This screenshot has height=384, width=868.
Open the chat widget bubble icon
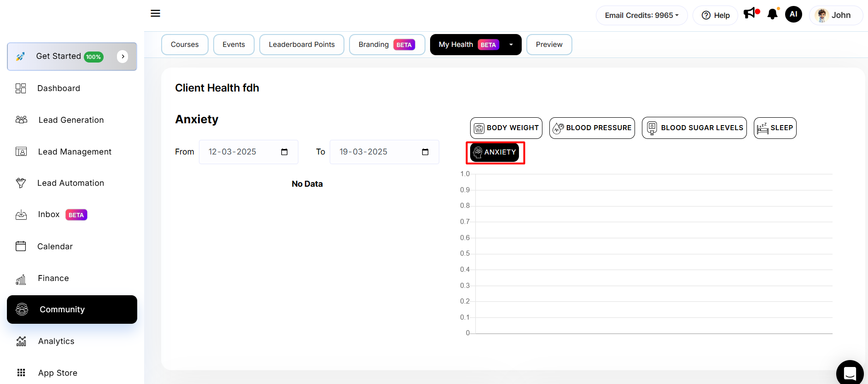point(850,373)
